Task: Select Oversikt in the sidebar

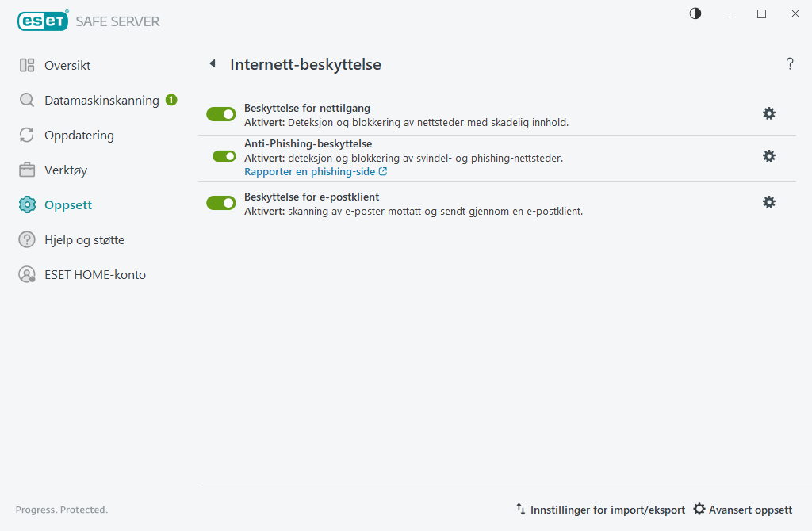Action: click(67, 65)
